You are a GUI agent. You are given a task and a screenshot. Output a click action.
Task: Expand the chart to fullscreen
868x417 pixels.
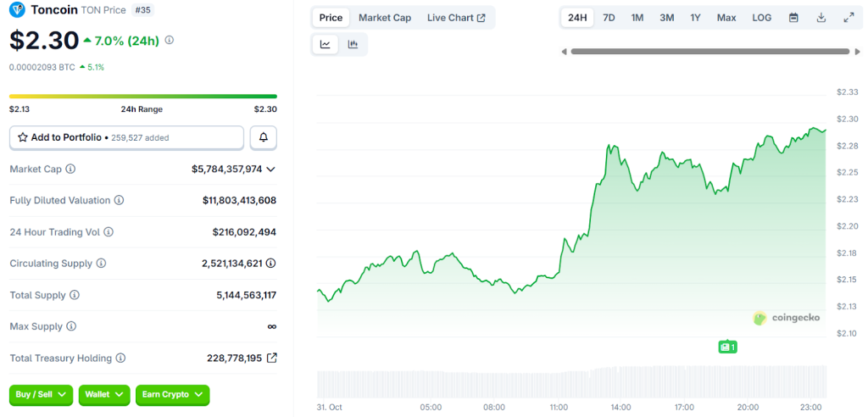[x=848, y=18]
